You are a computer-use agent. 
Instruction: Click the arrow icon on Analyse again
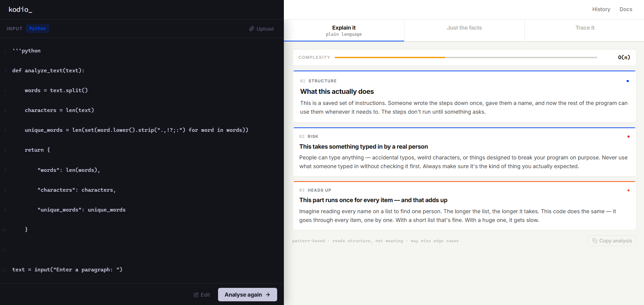pos(268,295)
